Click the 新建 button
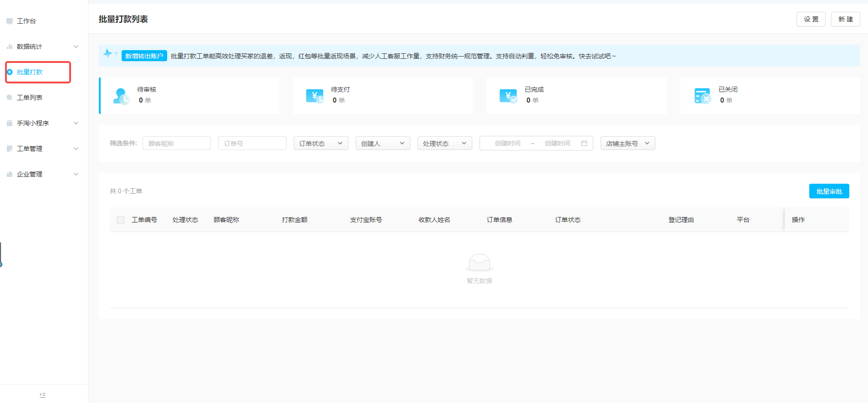The height and width of the screenshot is (403, 868). (846, 19)
